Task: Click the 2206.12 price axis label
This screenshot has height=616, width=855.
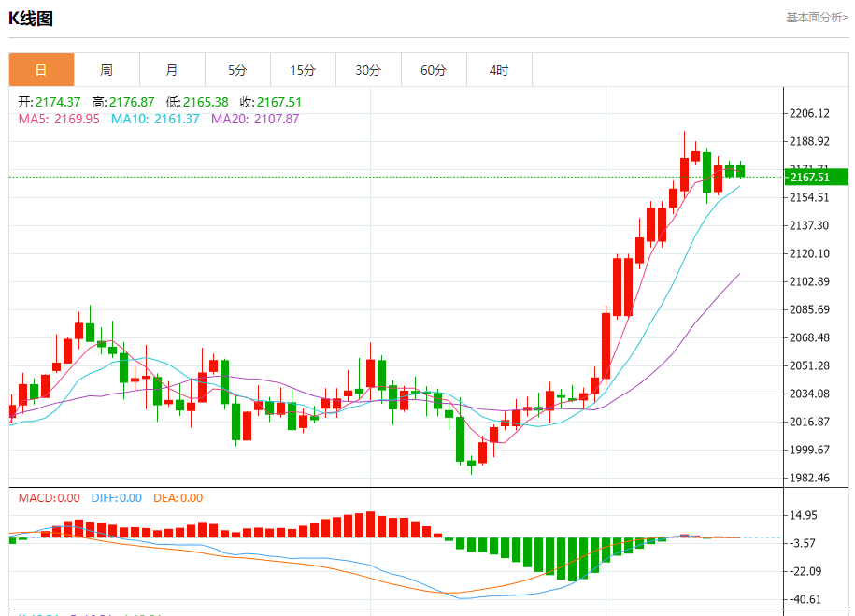Action: pyautogui.click(x=810, y=113)
